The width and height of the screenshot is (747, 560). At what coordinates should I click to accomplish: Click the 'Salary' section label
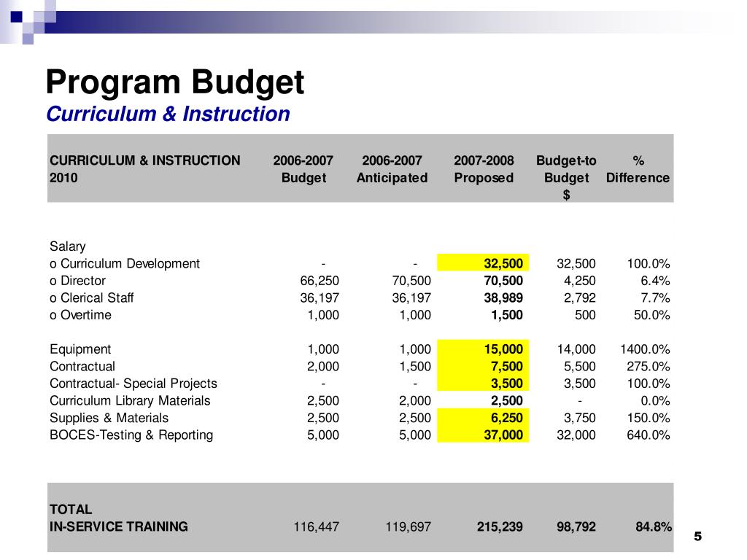click(68, 246)
